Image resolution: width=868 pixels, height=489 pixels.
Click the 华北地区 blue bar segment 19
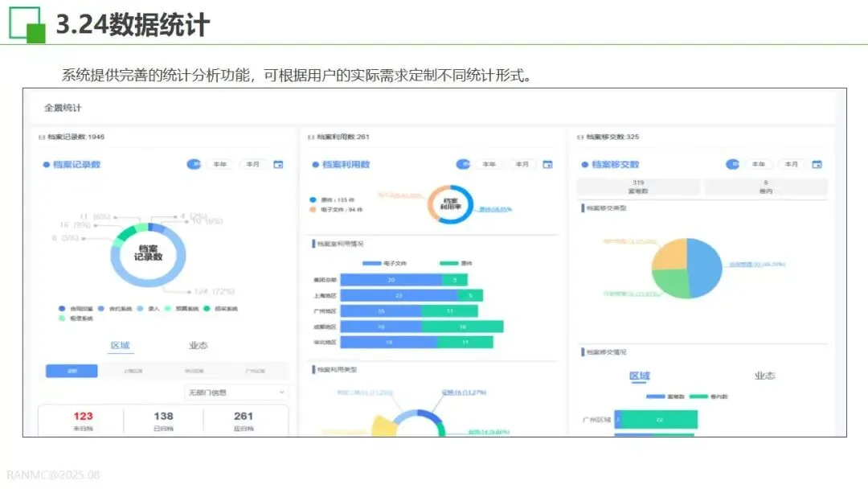click(389, 343)
